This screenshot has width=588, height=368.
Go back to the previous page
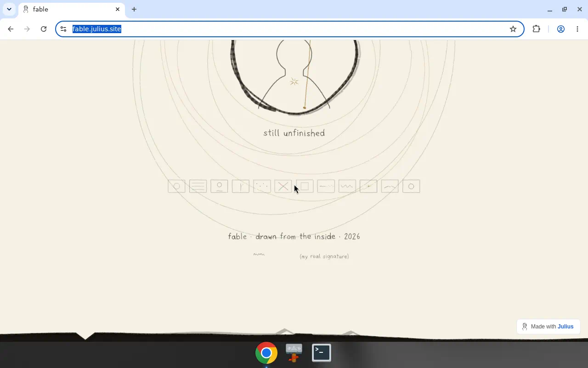[x=11, y=29]
